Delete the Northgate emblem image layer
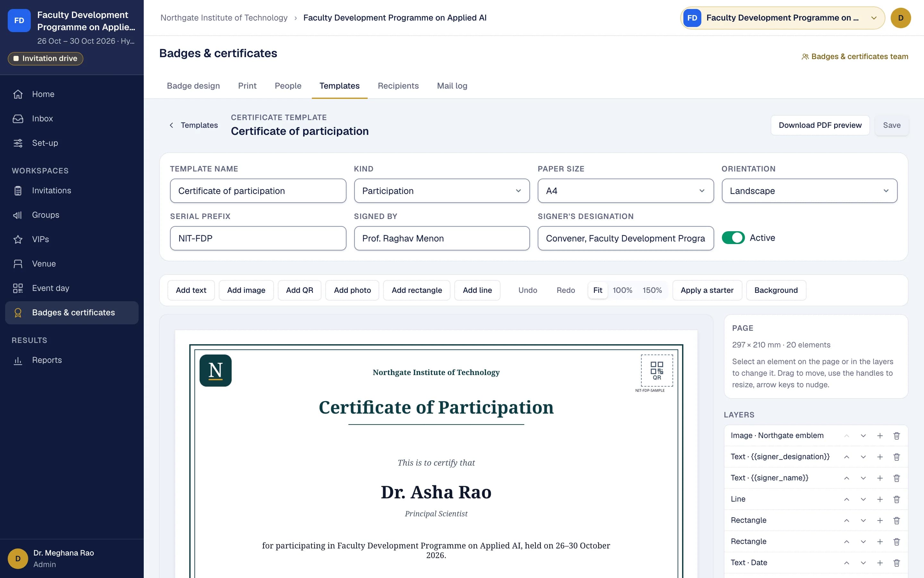The height and width of the screenshot is (578, 924). point(896,436)
